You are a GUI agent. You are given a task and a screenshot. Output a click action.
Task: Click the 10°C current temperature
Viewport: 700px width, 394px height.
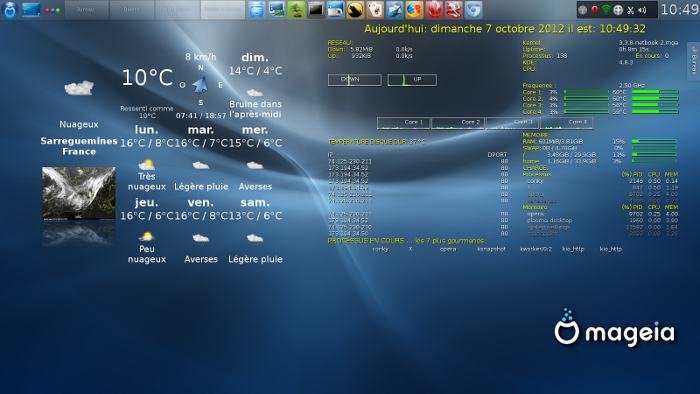(147, 78)
